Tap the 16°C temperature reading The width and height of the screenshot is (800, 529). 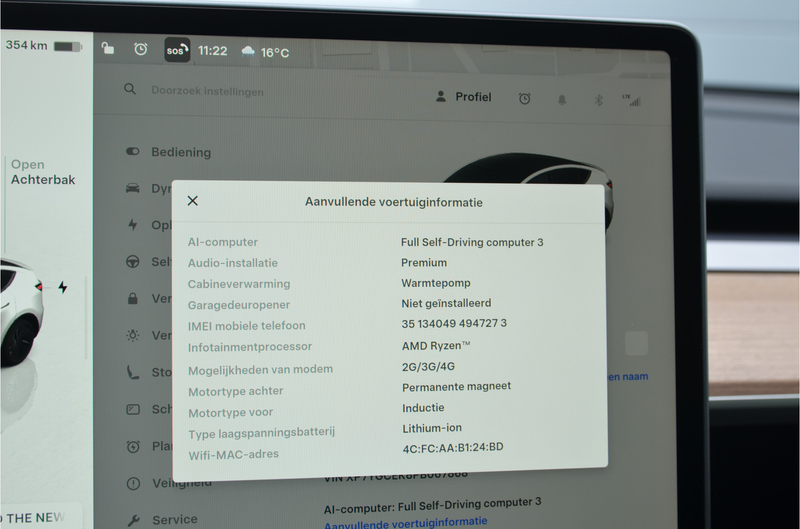pyautogui.click(x=274, y=53)
